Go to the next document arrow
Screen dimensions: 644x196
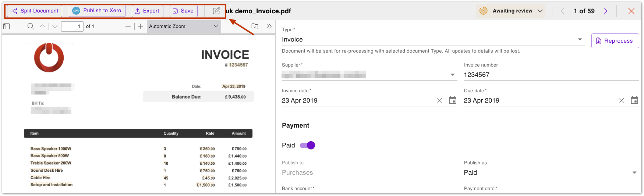tap(606, 11)
